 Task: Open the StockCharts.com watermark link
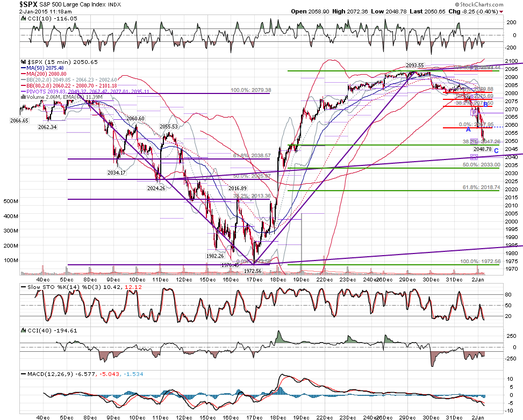pos(479,4)
